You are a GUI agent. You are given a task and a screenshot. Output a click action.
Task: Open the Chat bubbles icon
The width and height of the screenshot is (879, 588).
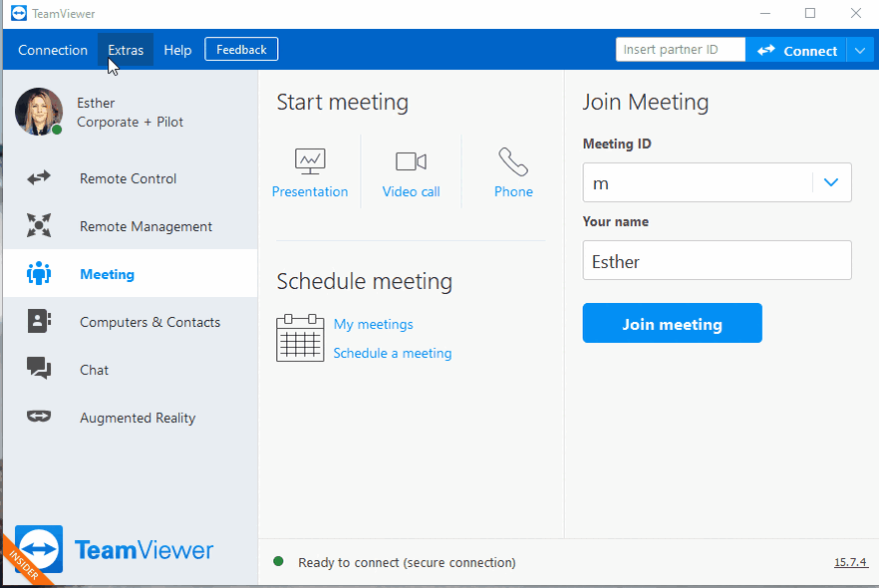click(x=39, y=369)
